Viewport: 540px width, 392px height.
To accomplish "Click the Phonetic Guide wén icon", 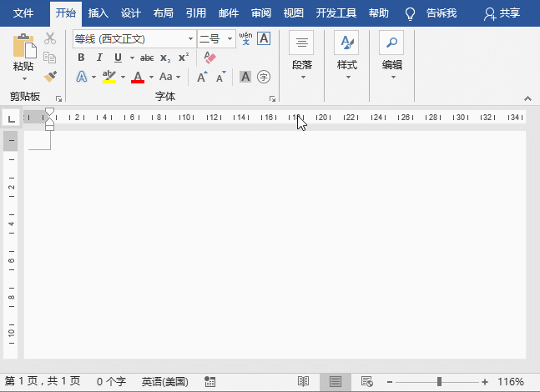I will pyautogui.click(x=245, y=38).
